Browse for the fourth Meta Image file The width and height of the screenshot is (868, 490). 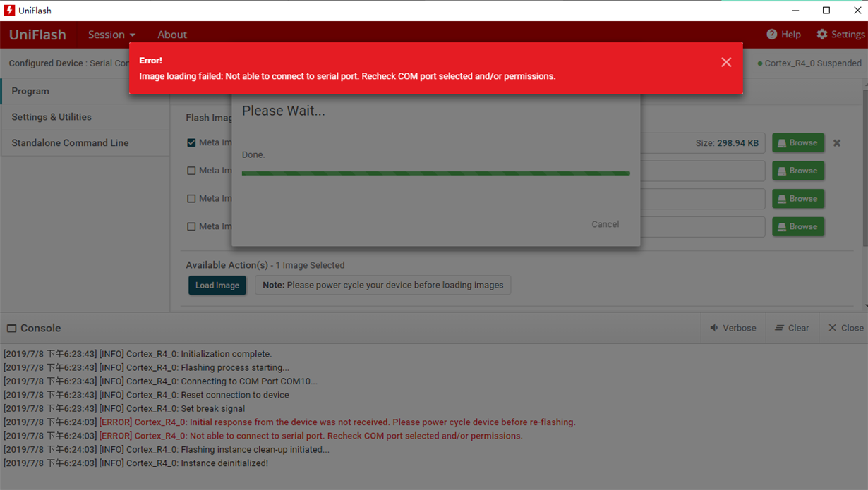(797, 227)
